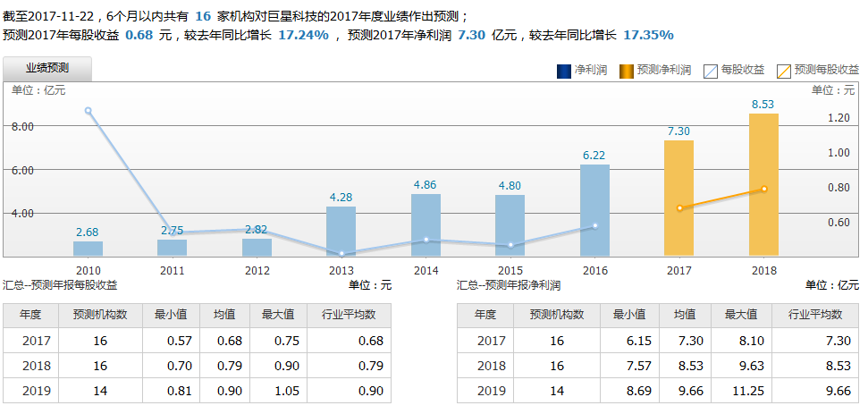Click the 1.20 right axis label
868x414 pixels.
(839, 117)
